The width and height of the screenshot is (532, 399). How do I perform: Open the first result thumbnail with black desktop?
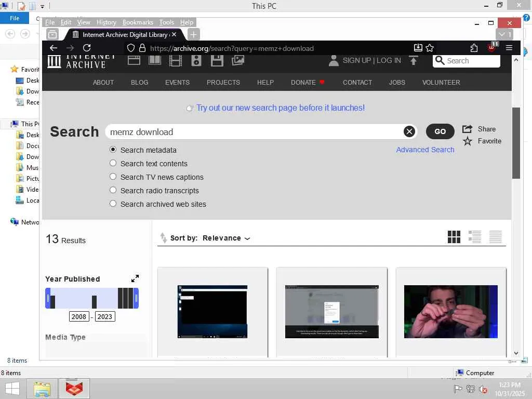pyautogui.click(x=212, y=312)
